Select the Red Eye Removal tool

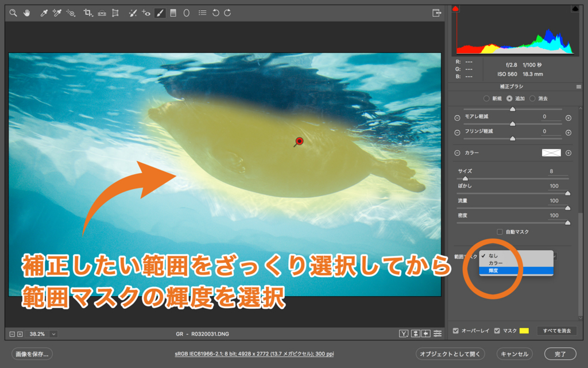coord(146,13)
